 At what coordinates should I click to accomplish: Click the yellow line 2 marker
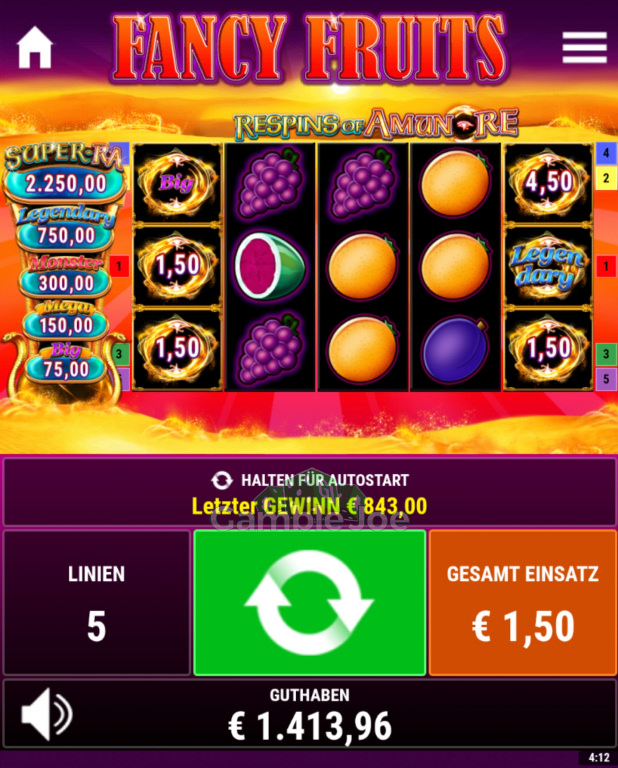coord(606,178)
